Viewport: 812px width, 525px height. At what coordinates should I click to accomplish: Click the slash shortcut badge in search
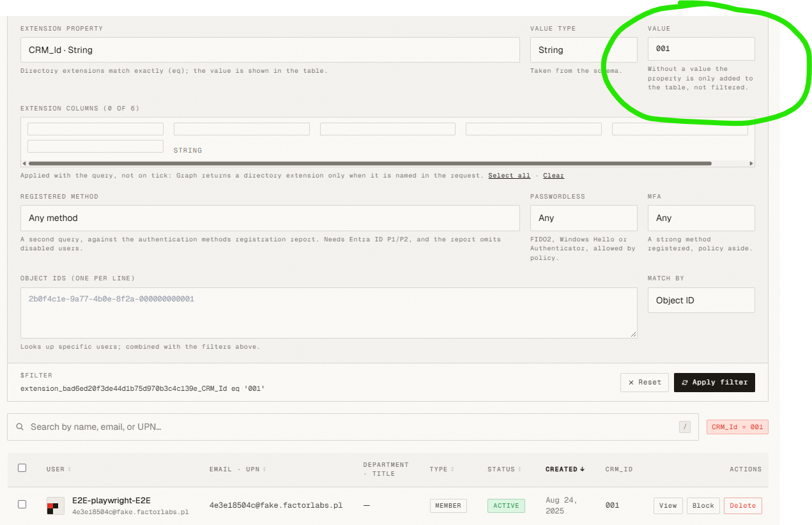pyautogui.click(x=684, y=427)
